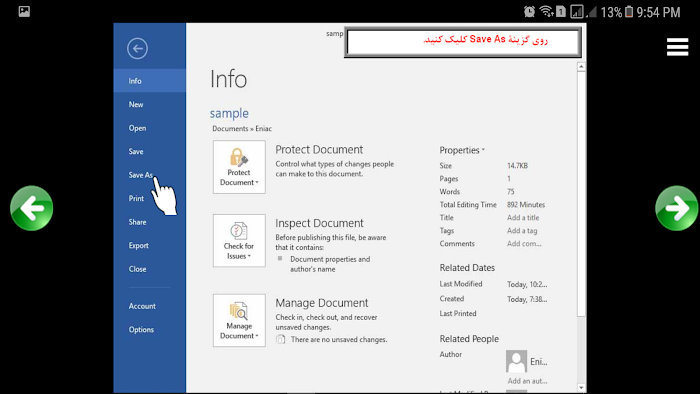Tap the battery status icon
Viewport: 700px width, 394px height.
tap(629, 12)
